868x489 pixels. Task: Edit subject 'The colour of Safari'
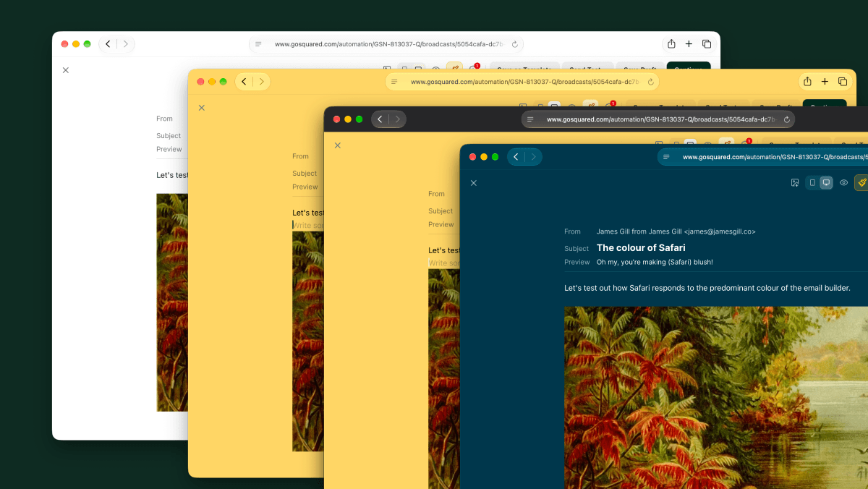click(x=641, y=247)
